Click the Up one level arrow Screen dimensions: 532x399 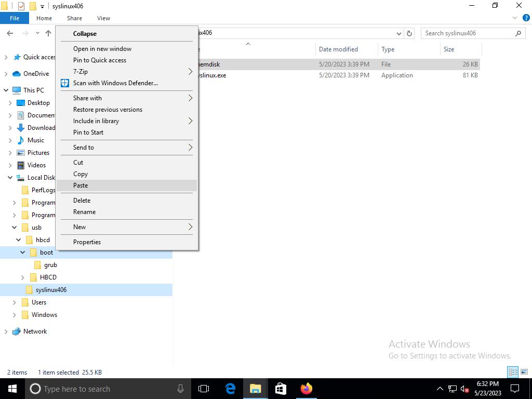48,33
